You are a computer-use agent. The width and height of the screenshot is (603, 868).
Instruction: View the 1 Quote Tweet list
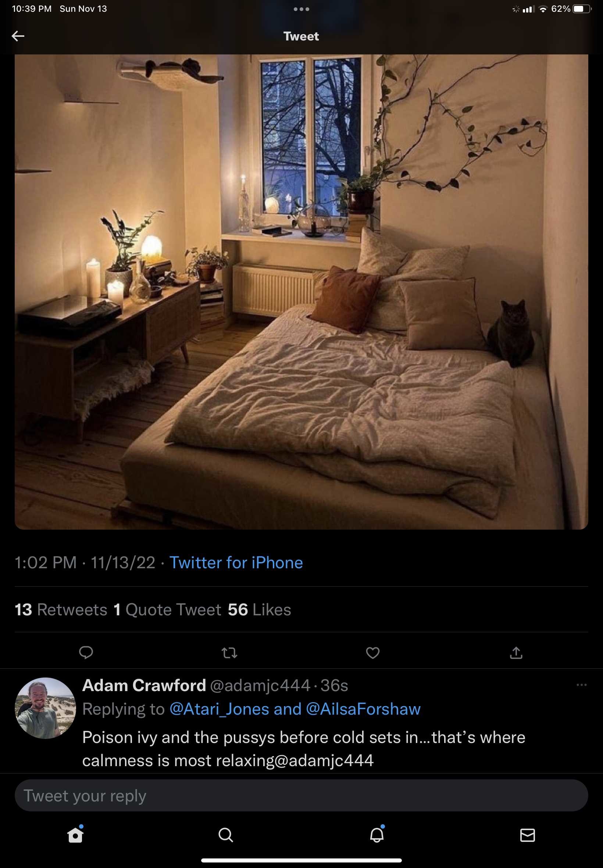167,609
